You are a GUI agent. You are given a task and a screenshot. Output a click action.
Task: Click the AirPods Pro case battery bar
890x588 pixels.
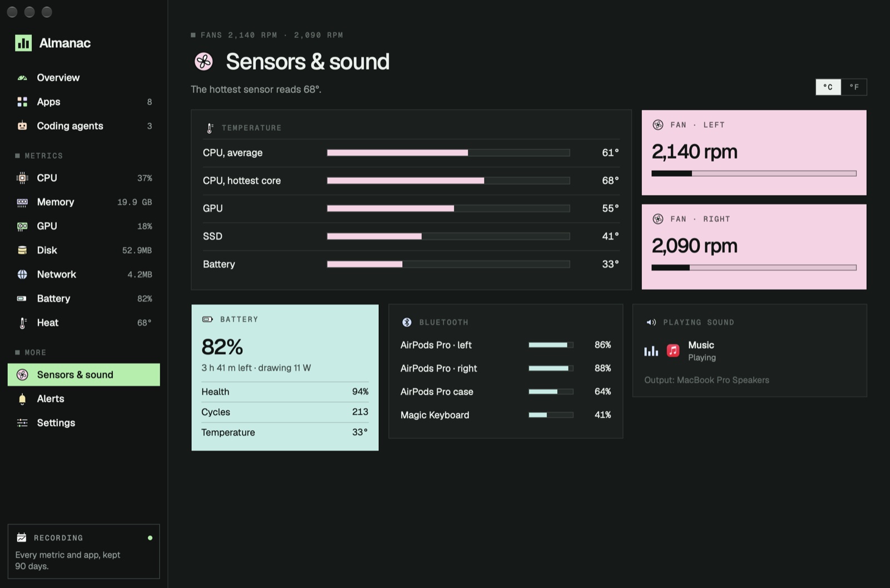coord(551,392)
